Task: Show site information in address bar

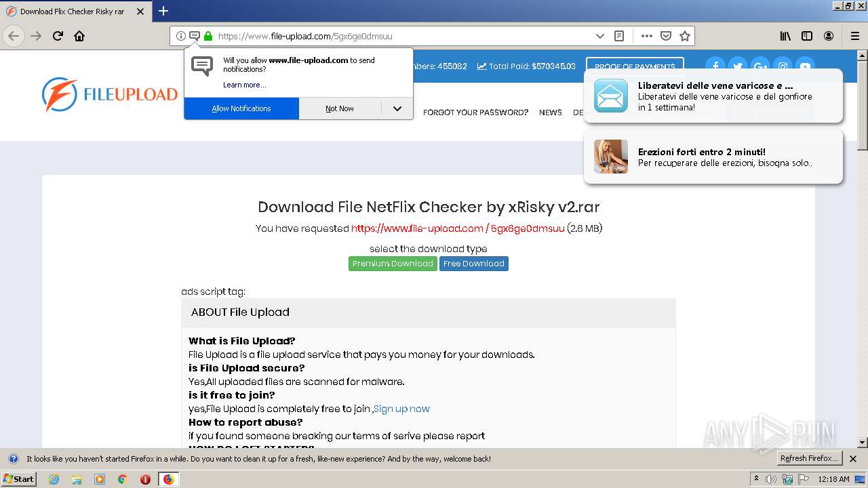Action: pos(180,36)
